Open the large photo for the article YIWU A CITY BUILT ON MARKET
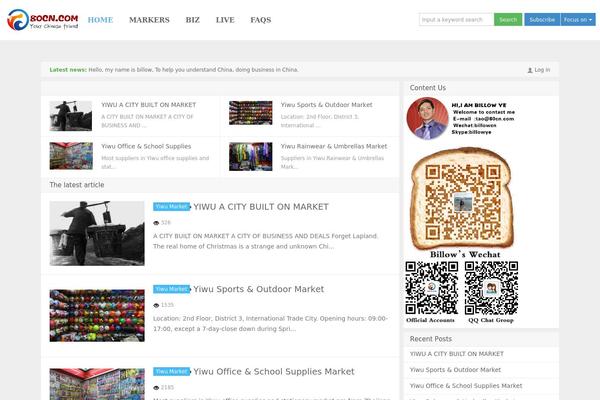 pyautogui.click(x=97, y=233)
